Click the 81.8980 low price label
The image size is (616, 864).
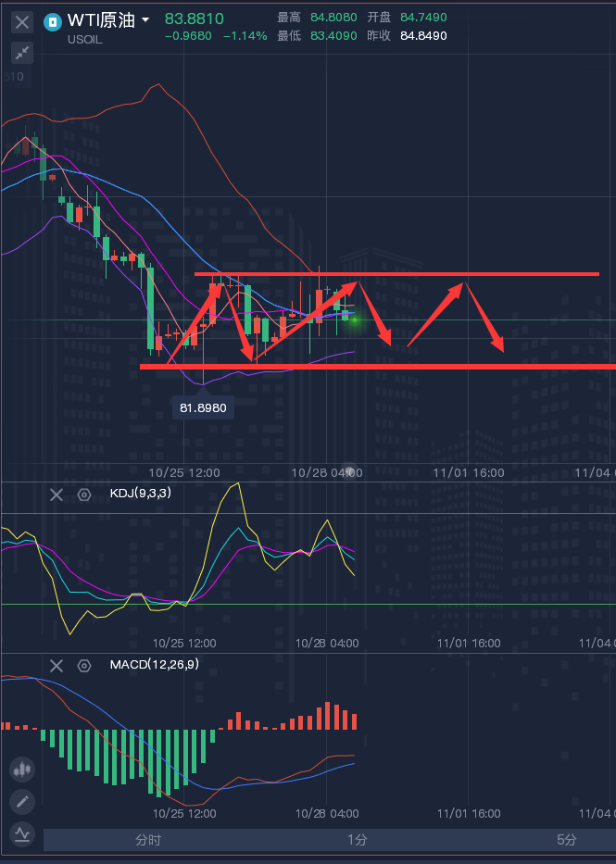[203, 407]
